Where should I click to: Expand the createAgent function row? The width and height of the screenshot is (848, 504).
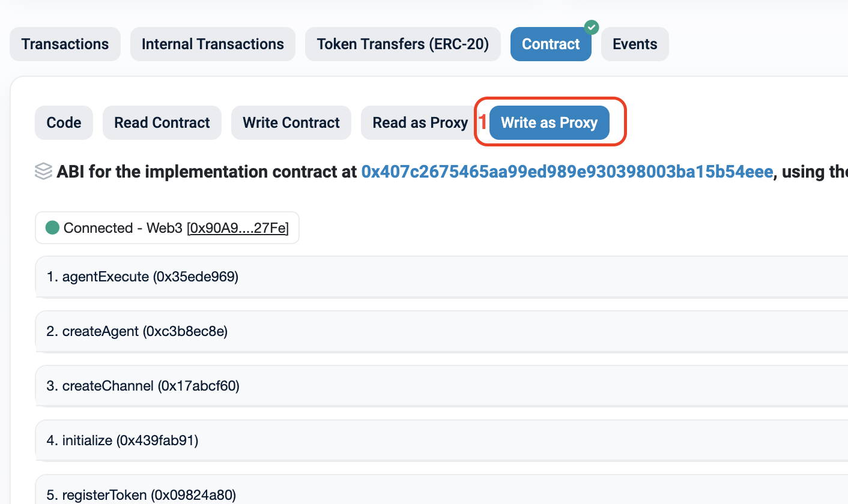(x=138, y=331)
